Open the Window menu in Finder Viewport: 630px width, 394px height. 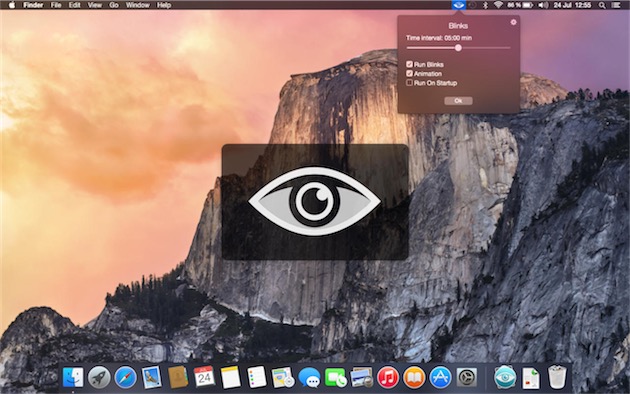point(137,5)
